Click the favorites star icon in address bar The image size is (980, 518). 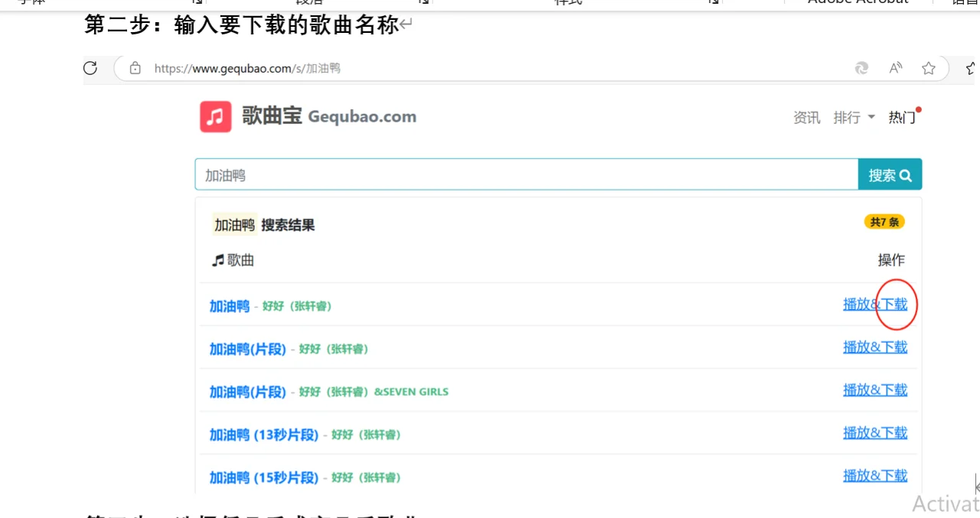coord(929,68)
